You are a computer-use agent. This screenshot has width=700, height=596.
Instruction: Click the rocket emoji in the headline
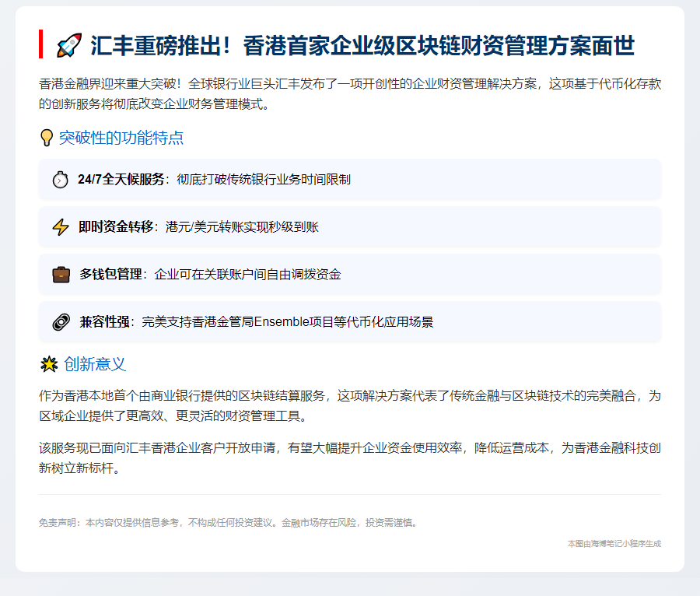pyautogui.click(x=69, y=45)
